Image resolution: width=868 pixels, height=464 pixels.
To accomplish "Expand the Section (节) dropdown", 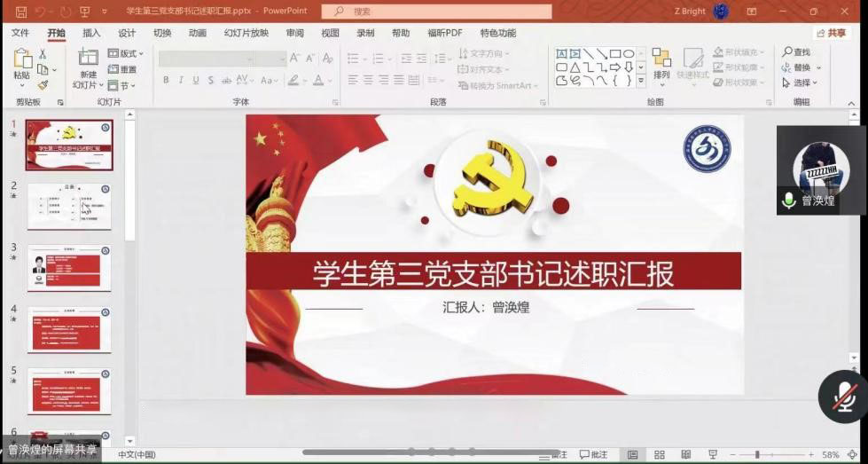I will [124, 85].
